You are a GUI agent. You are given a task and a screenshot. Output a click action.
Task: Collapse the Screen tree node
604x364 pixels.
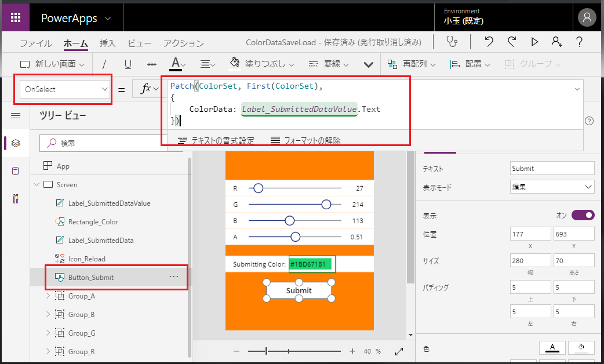pos(37,184)
